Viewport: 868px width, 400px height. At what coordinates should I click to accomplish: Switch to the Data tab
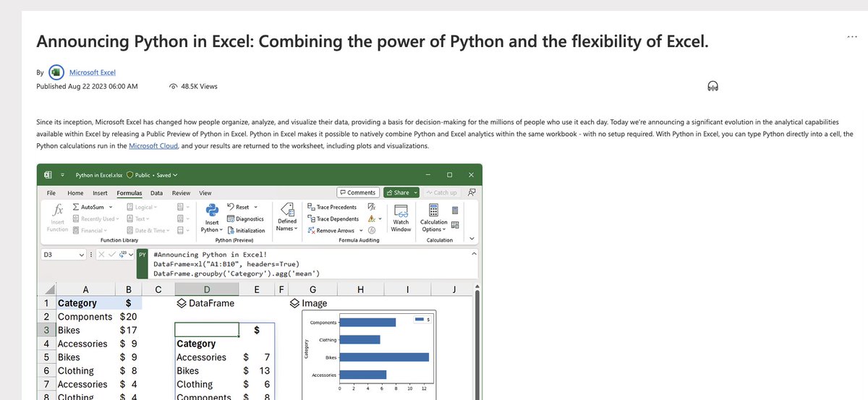(156, 193)
